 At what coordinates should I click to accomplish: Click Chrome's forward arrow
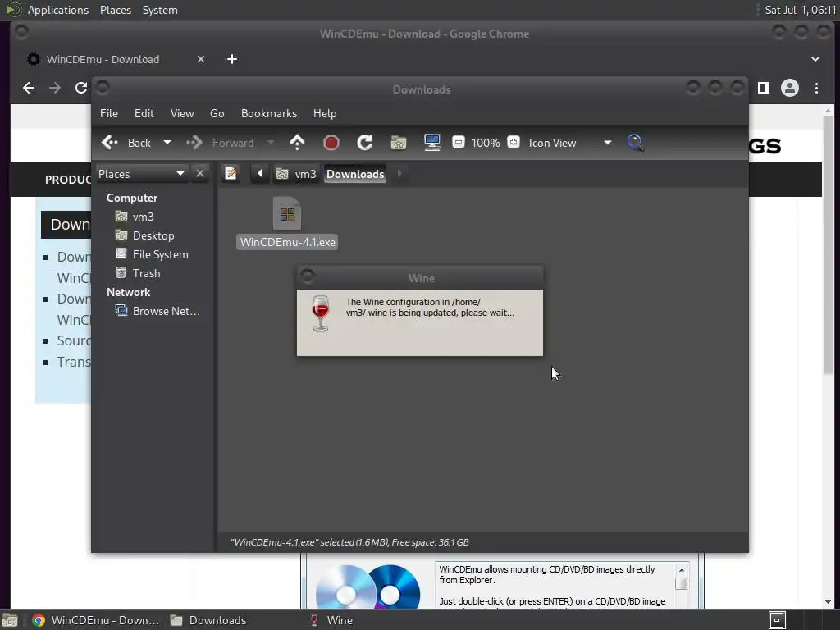coord(55,88)
